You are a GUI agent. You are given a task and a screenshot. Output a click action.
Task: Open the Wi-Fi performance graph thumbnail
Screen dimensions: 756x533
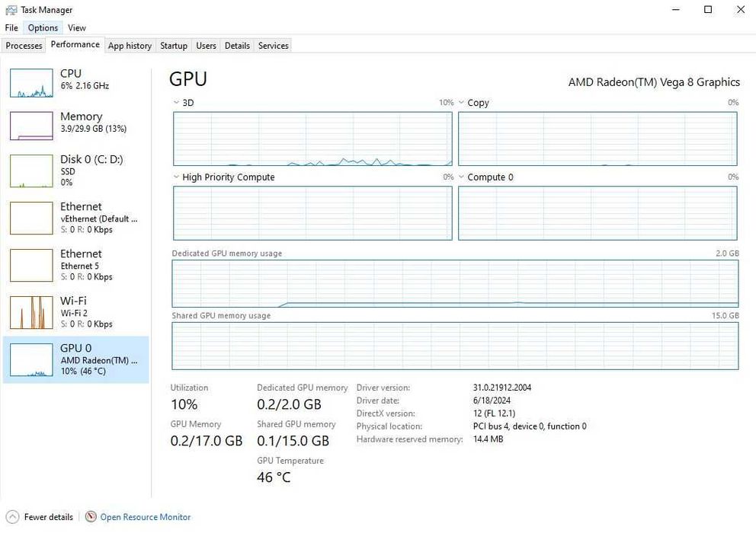pos(31,312)
